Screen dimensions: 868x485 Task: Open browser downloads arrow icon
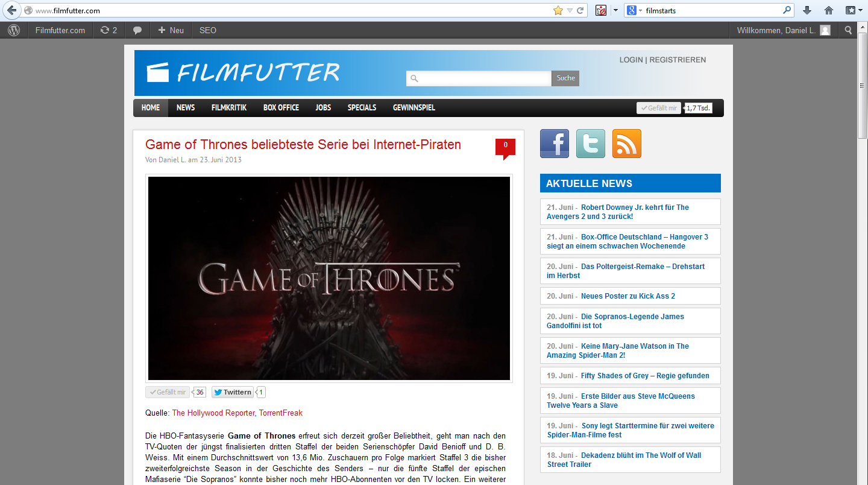point(807,10)
